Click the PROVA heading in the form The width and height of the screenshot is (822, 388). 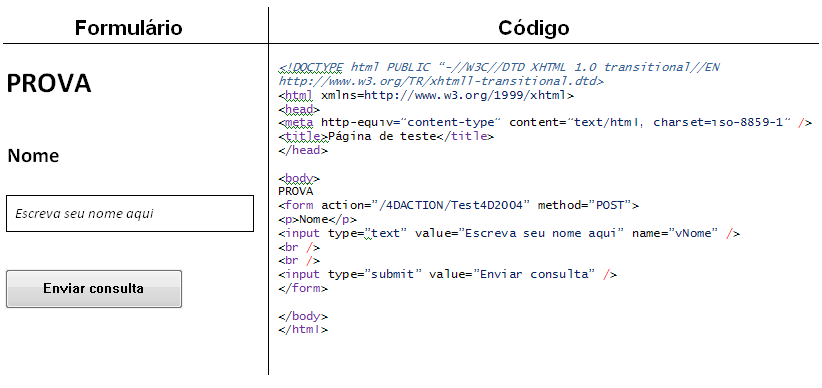(x=49, y=83)
